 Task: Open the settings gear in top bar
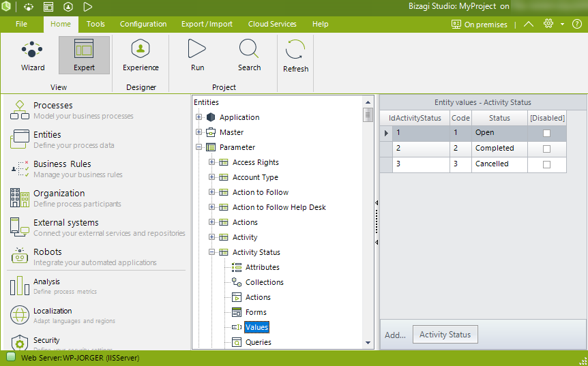tap(548, 24)
